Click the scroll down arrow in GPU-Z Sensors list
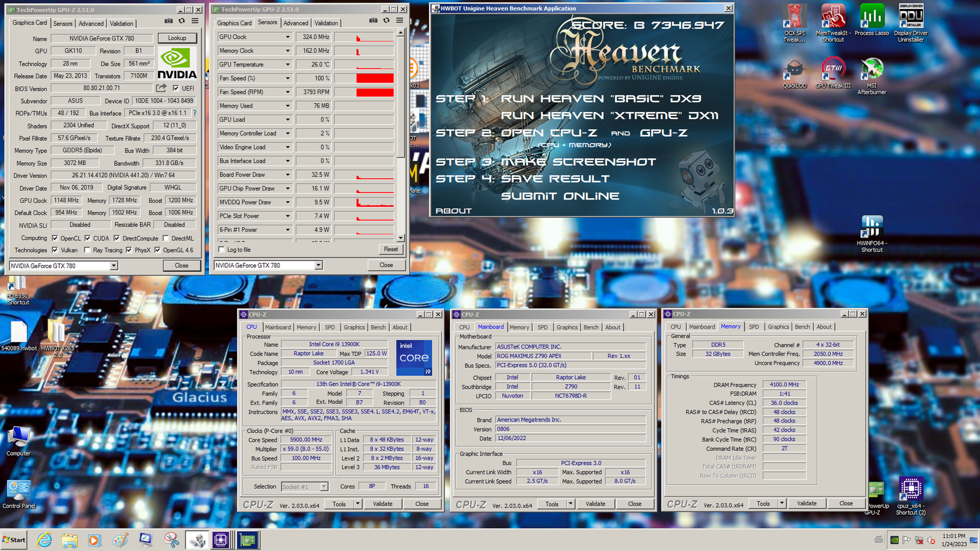Viewport: 980px width, 551px height. (401, 238)
